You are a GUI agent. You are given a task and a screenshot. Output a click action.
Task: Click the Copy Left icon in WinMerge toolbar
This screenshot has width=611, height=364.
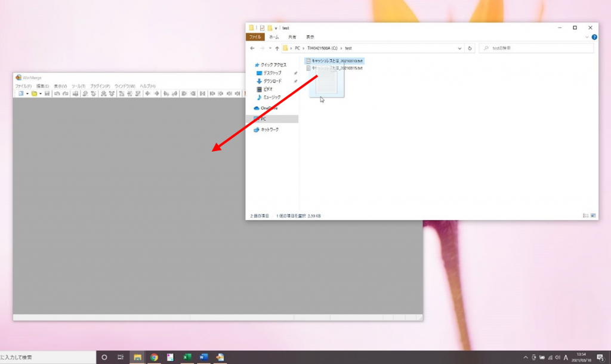pos(157,94)
